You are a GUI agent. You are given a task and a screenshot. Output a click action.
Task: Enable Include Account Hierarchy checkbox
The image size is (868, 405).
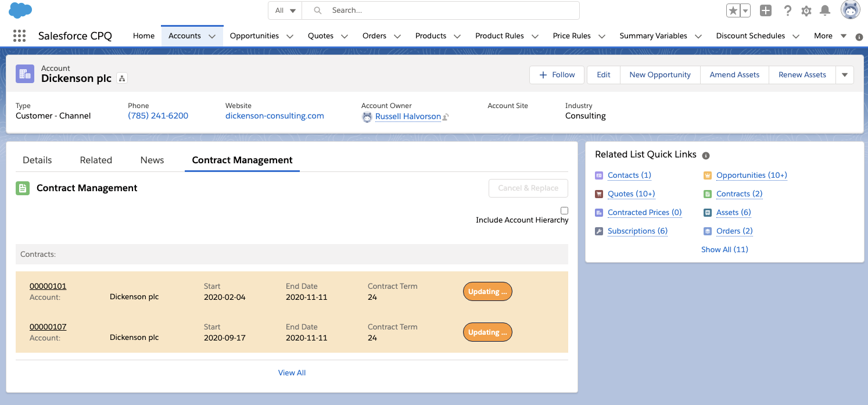click(564, 210)
